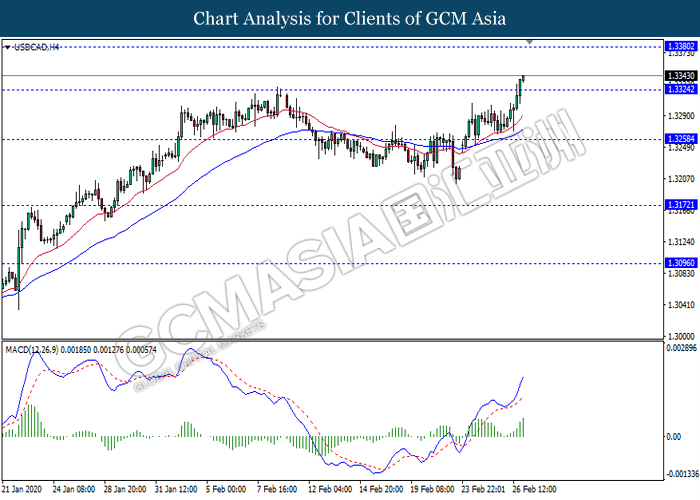Click the 7 Feb 16:00 date label
Viewport: 700px width, 500px height.
click(277, 489)
